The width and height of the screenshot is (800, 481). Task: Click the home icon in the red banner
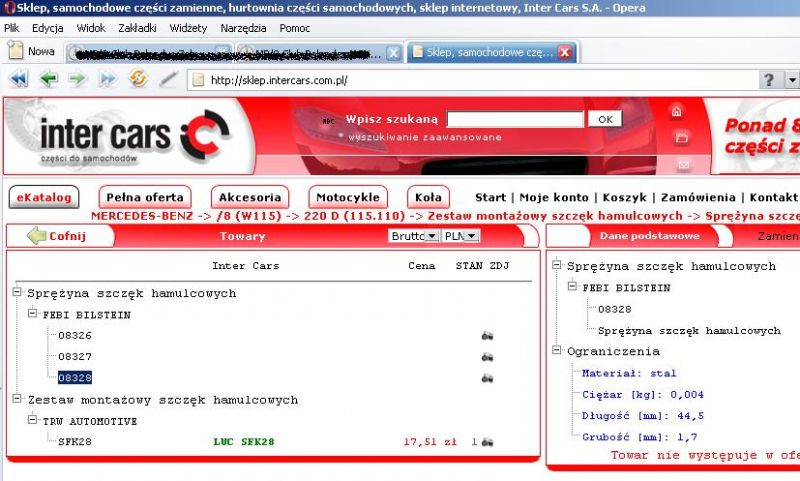pos(677,111)
